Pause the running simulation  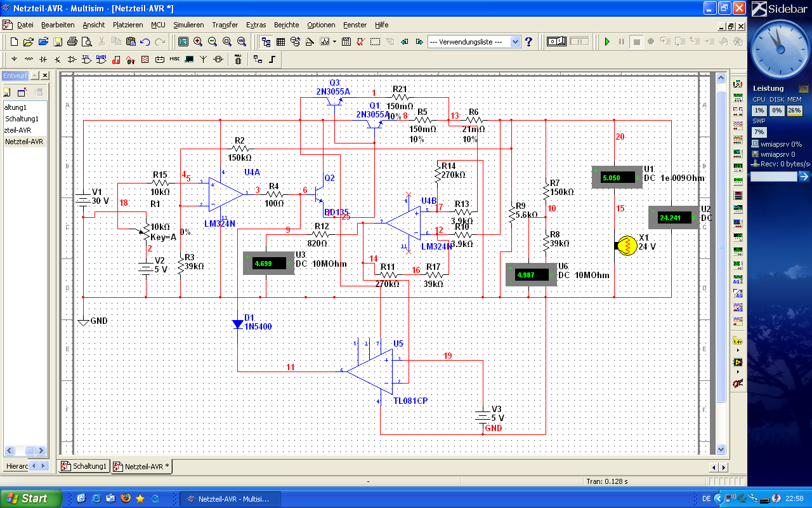coord(622,41)
